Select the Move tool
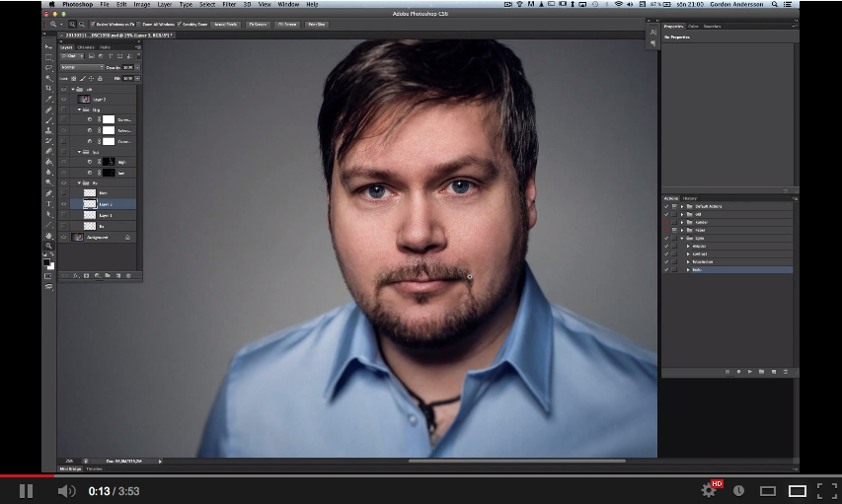Screen dimensions: 842x504 pyautogui.click(x=49, y=46)
